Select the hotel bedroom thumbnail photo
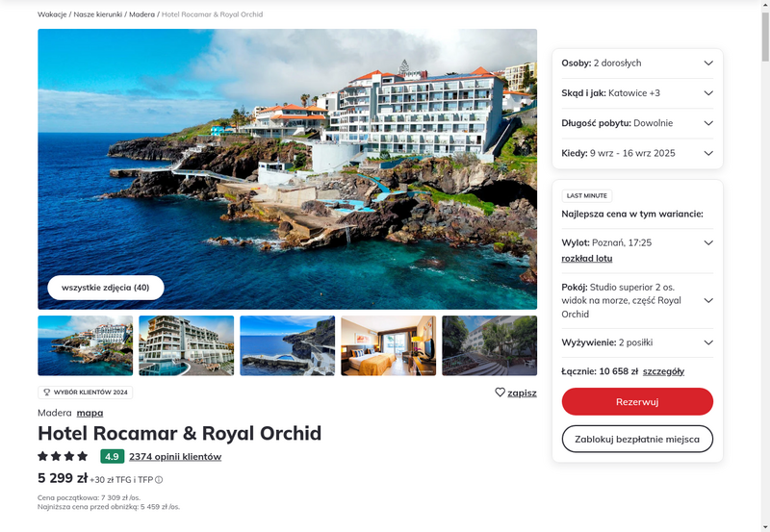This screenshot has width=770, height=532. pyautogui.click(x=389, y=345)
